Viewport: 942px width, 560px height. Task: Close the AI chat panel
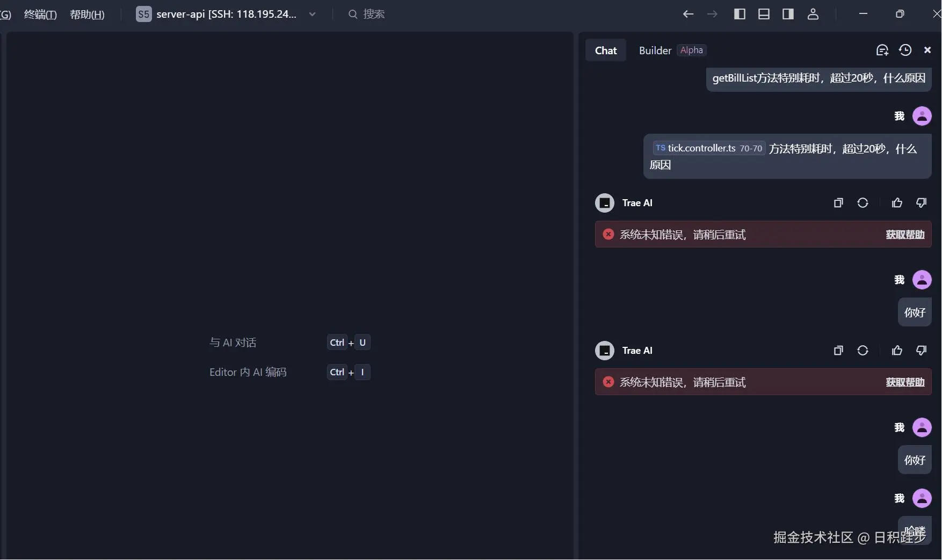927,50
